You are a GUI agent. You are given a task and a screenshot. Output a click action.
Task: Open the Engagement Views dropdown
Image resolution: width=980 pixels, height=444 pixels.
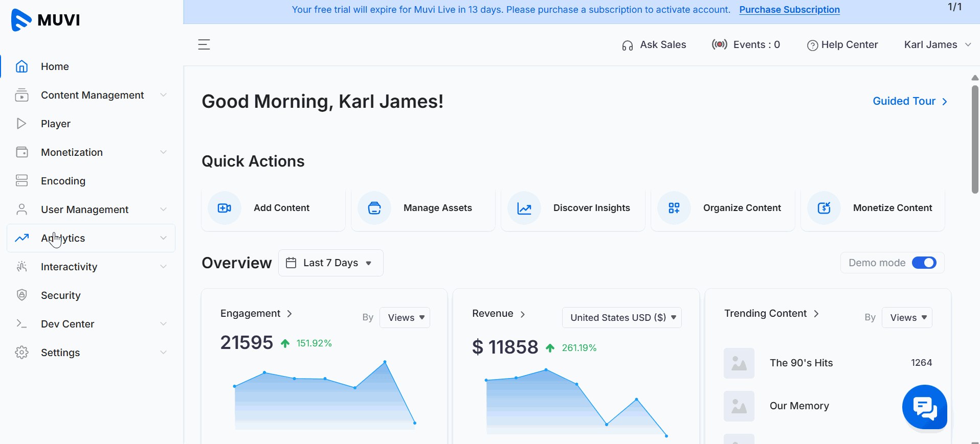coord(405,318)
